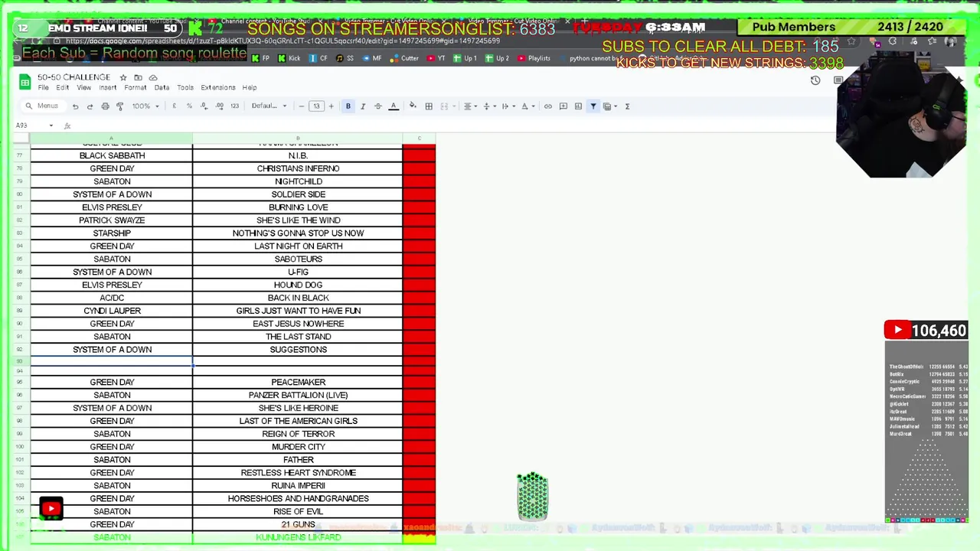Click the YouTube logo bottom-left overlay
980x551 pixels.
point(51,508)
